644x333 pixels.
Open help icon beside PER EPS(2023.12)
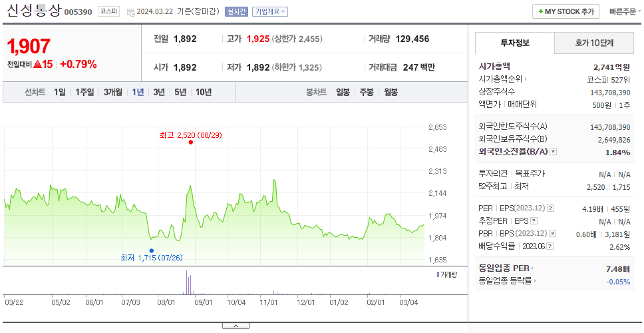pos(551,208)
